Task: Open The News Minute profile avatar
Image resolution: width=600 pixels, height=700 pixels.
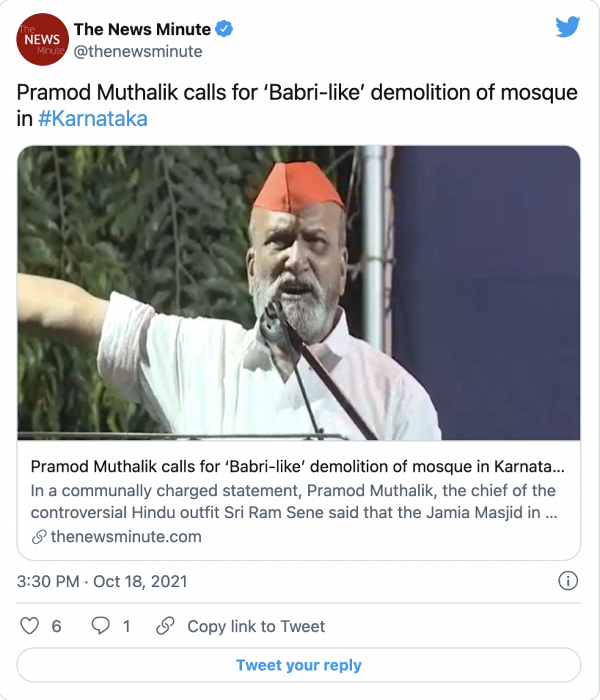Action: [42, 39]
